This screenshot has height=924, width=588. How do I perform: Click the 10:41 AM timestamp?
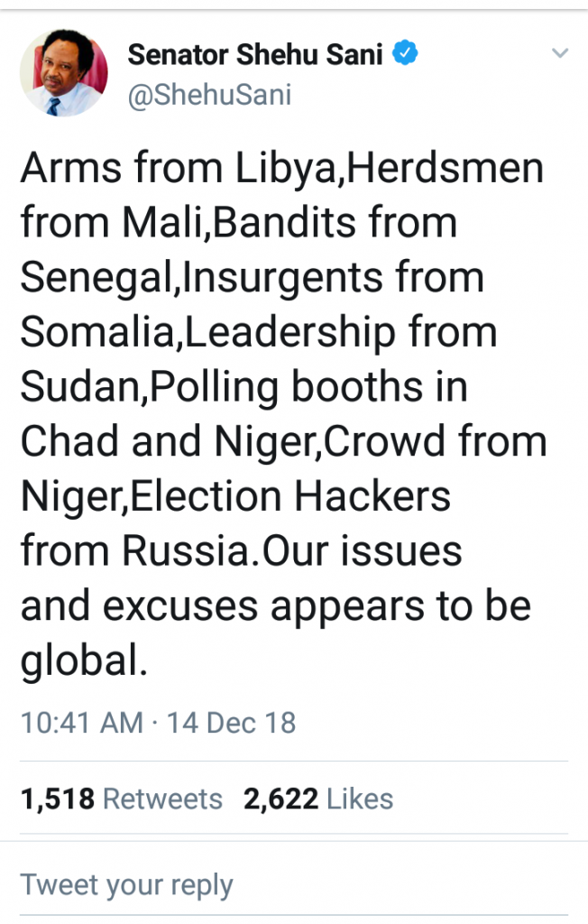click(81, 723)
